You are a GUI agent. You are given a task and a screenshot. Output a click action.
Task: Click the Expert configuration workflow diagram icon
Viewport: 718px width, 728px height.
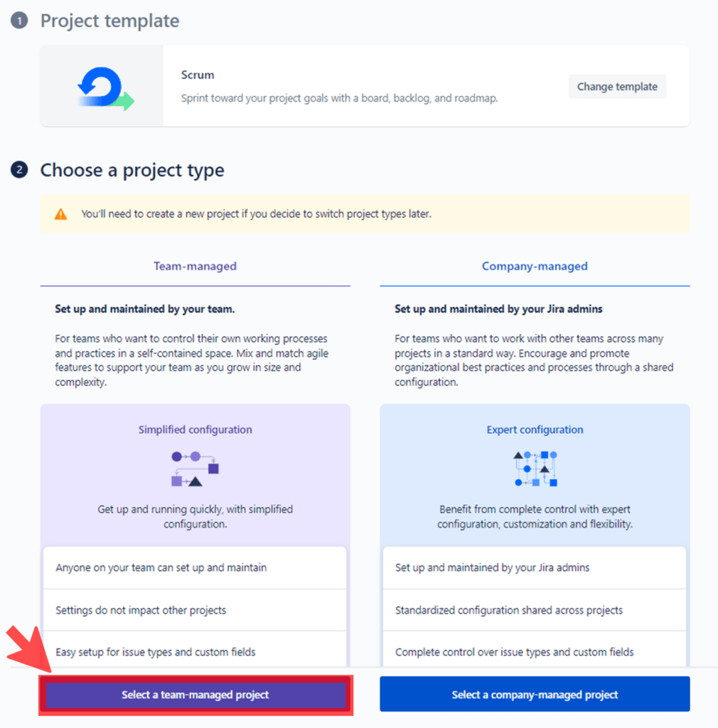tap(535, 469)
